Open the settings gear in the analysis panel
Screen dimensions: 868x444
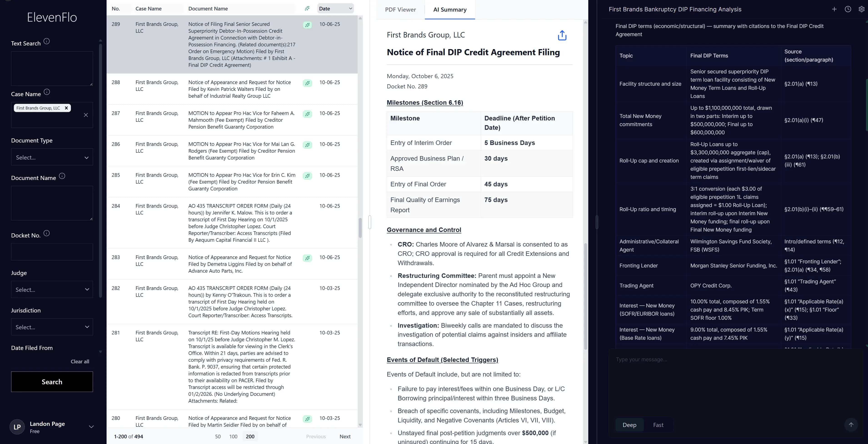pyautogui.click(x=861, y=9)
